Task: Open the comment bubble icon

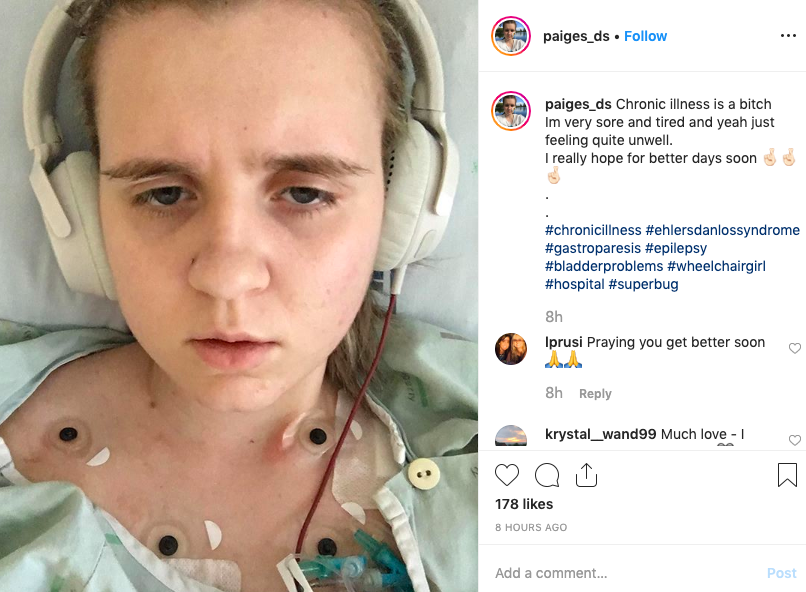Action: (547, 475)
